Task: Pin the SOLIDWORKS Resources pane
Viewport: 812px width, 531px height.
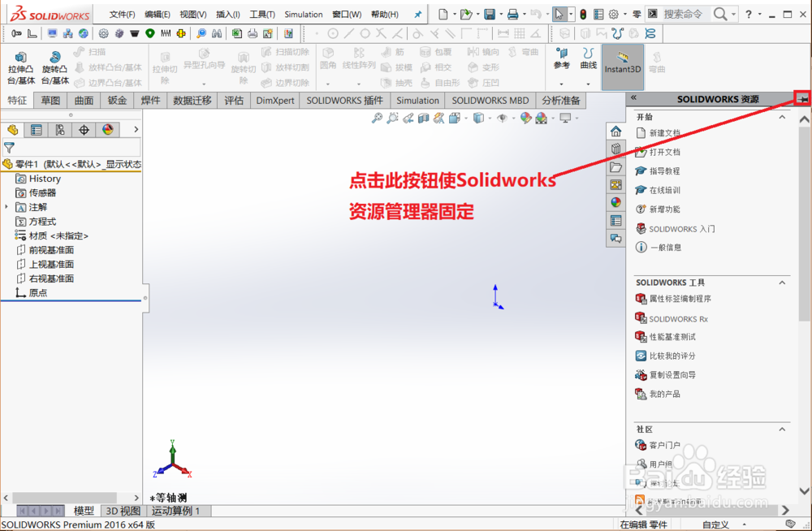Action: click(803, 98)
